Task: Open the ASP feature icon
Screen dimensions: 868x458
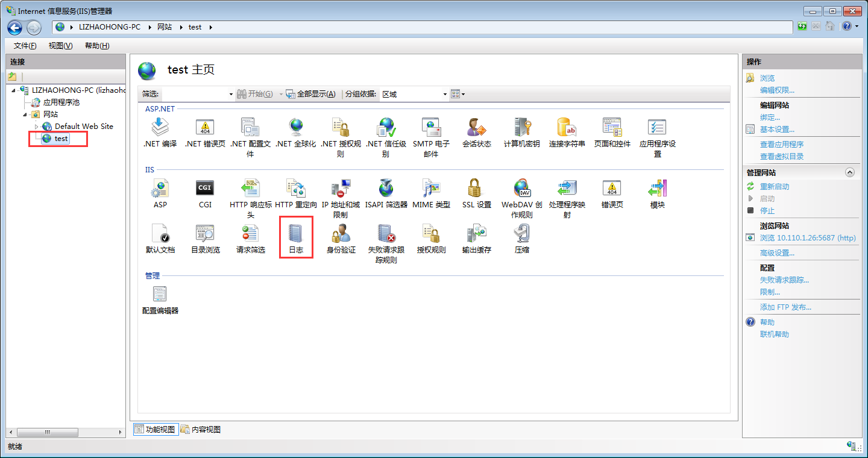Action: point(160,193)
